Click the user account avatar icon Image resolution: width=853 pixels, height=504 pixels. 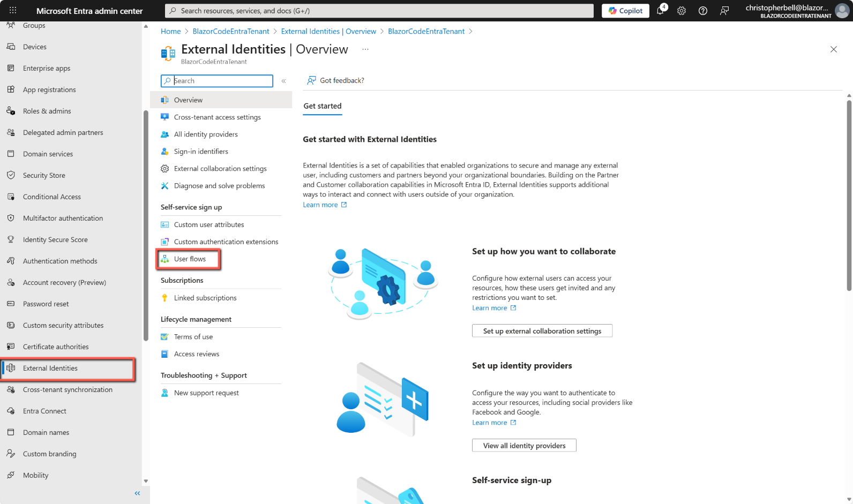842,11
